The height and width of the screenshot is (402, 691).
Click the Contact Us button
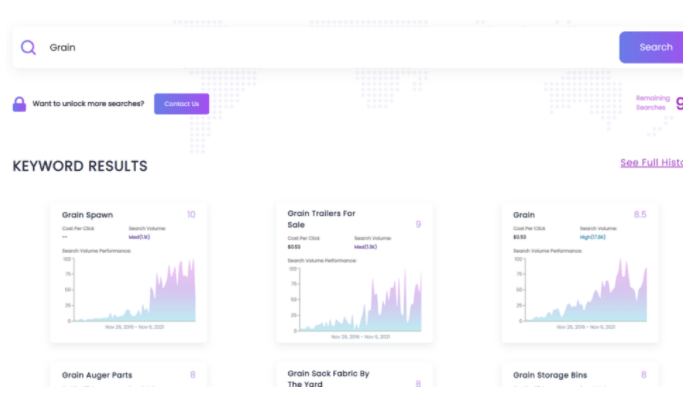(181, 104)
